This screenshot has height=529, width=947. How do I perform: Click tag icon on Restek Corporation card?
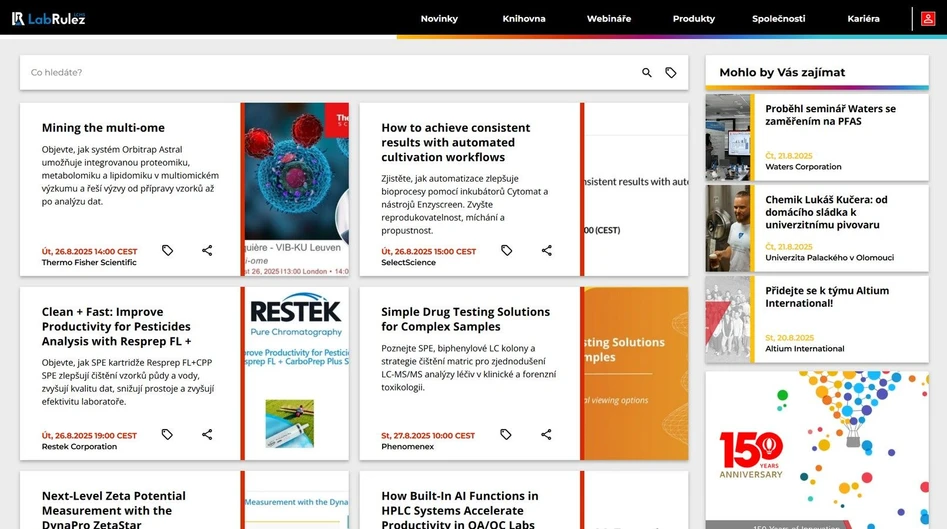pos(167,434)
